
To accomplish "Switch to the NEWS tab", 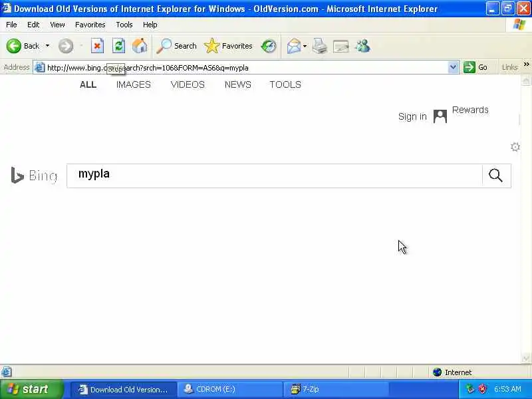I will pyautogui.click(x=238, y=84).
